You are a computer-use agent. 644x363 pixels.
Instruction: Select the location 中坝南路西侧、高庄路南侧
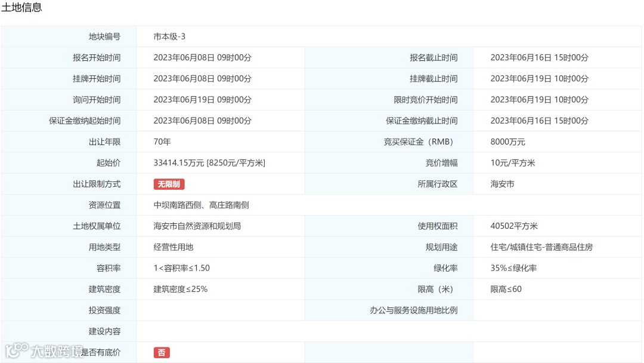(202, 205)
